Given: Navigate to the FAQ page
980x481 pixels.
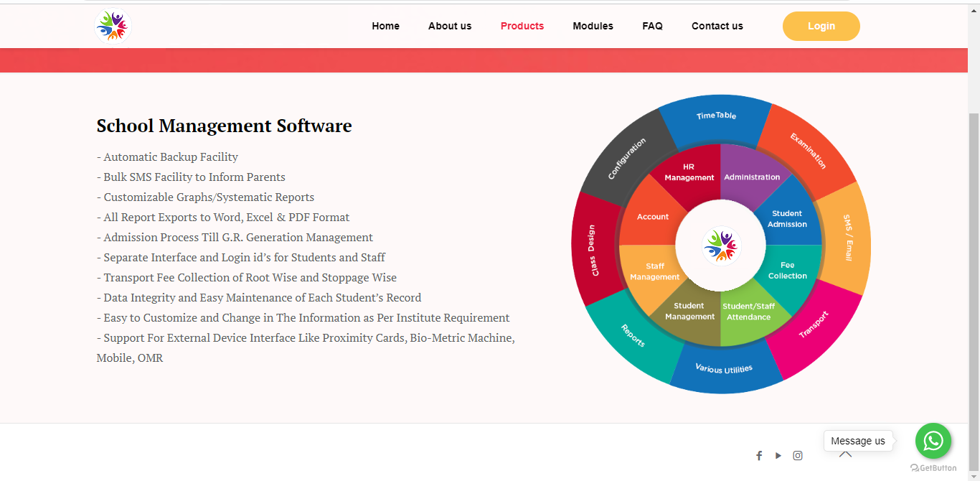Looking at the screenshot, I should tap(652, 26).
